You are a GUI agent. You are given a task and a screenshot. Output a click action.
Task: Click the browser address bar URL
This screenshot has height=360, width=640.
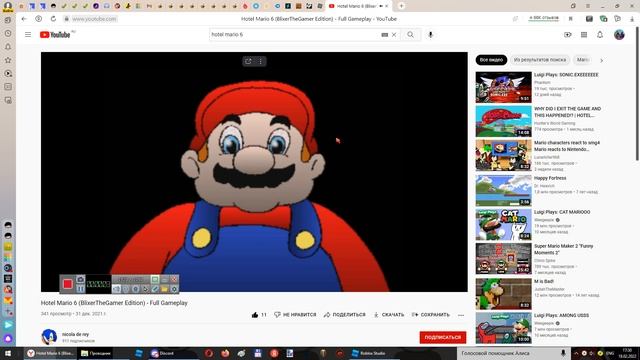(x=94, y=19)
